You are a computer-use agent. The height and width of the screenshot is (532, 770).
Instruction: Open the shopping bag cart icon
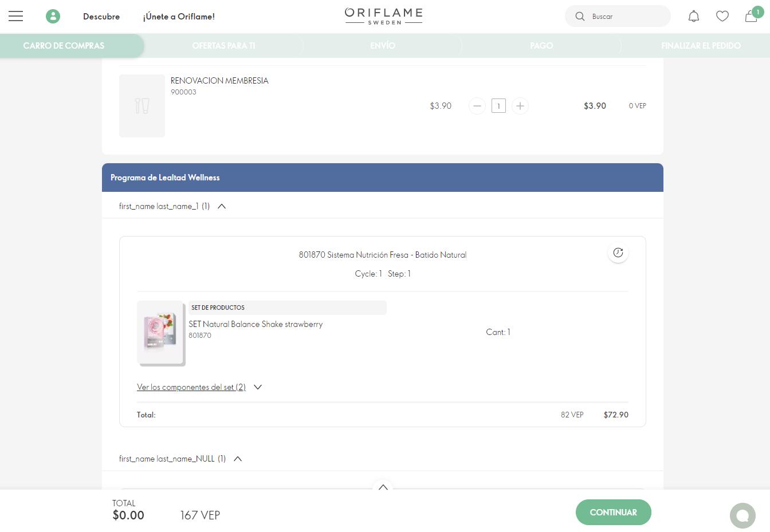[751, 17]
